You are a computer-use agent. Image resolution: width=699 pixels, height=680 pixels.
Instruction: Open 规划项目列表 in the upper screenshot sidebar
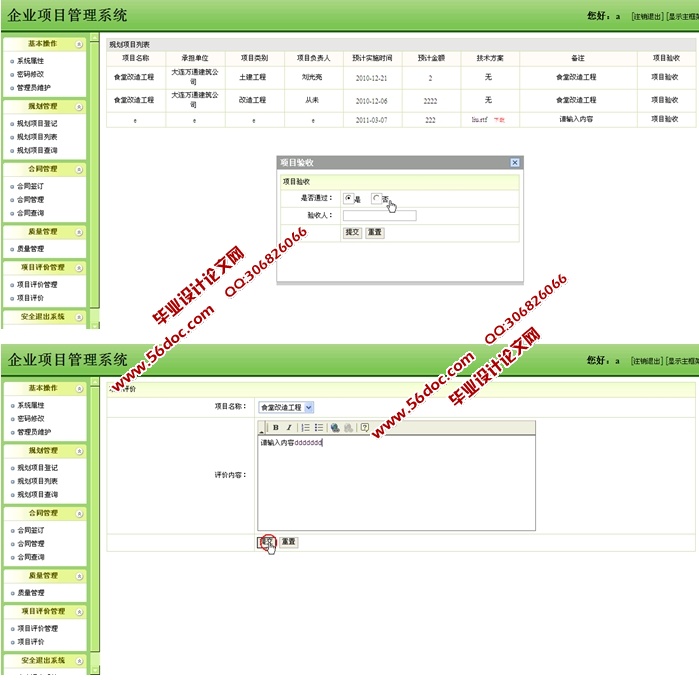click(x=37, y=137)
